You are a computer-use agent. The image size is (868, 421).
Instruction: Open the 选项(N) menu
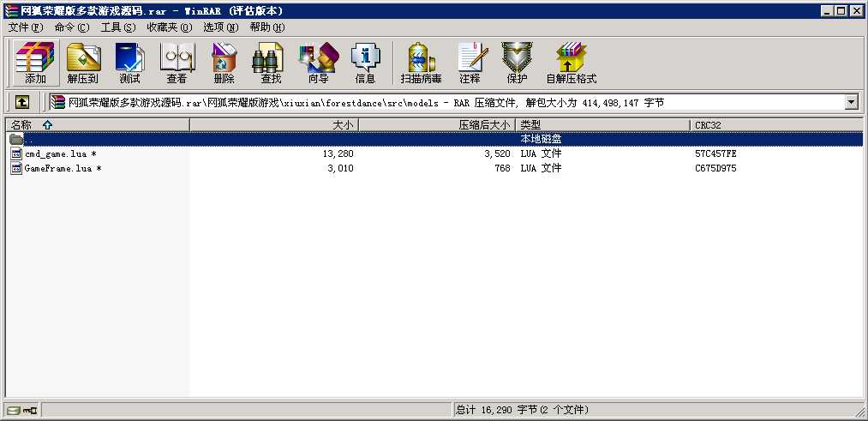pos(220,27)
